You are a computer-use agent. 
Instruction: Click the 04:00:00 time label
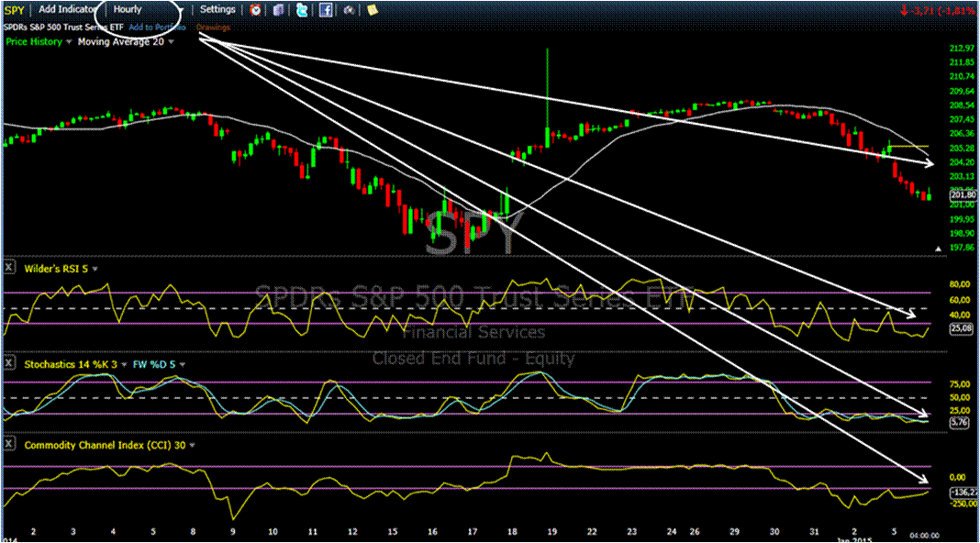point(924,536)
